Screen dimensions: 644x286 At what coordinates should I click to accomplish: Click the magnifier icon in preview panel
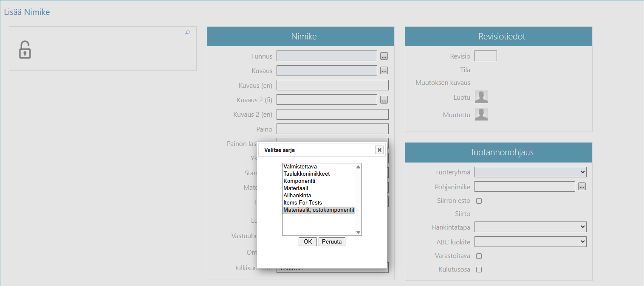click(x=187, y=33)
